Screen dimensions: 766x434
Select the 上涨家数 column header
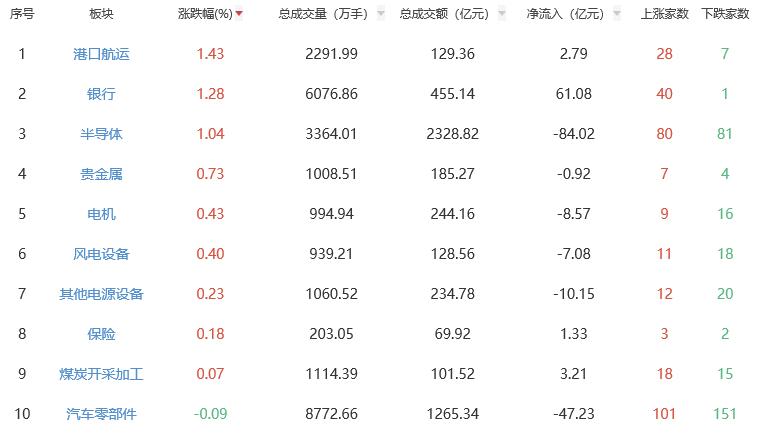[x=663, y=15]
